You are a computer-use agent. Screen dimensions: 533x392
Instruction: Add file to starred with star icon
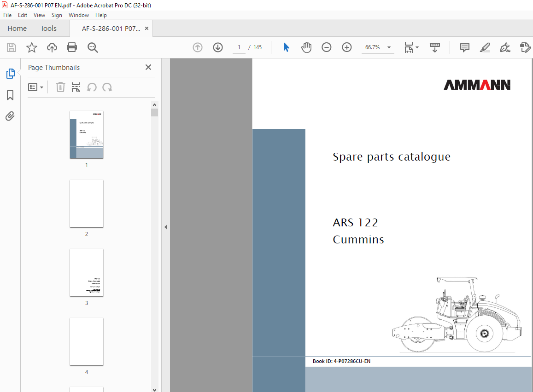coord(32,47)
